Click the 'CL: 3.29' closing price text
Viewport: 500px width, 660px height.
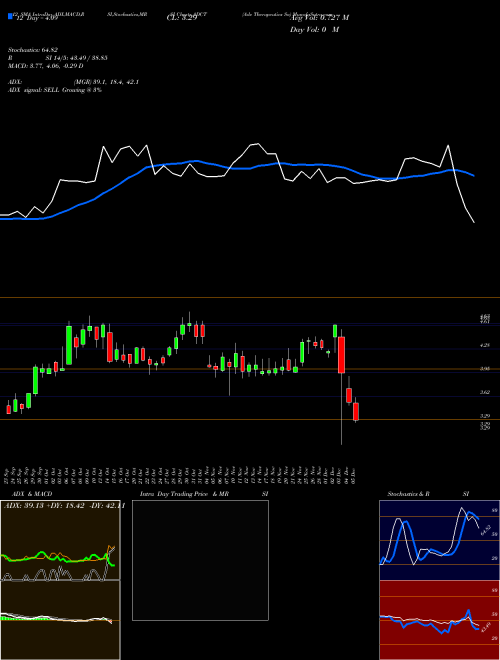[182, 18]
